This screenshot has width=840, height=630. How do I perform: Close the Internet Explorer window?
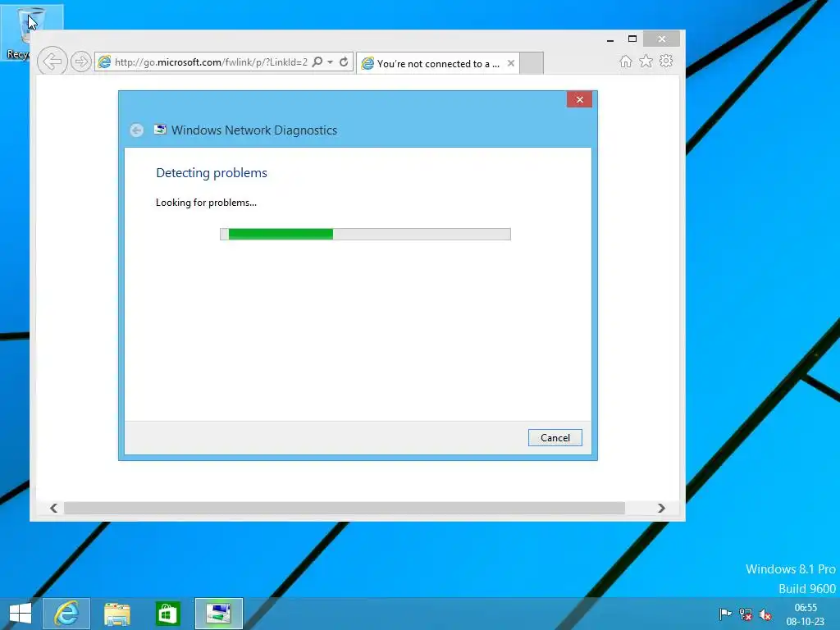coord(662,39)
